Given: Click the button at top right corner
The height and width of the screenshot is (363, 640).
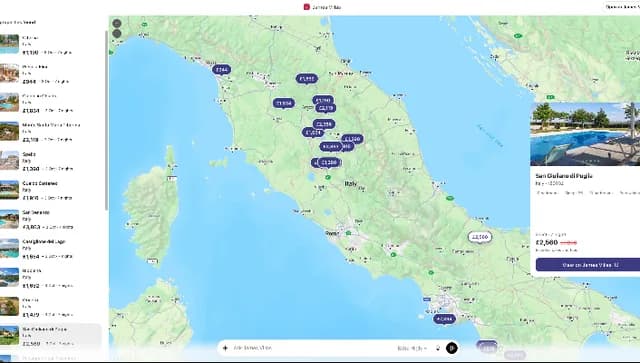Looking at the screenshot, I should point(622,7).
